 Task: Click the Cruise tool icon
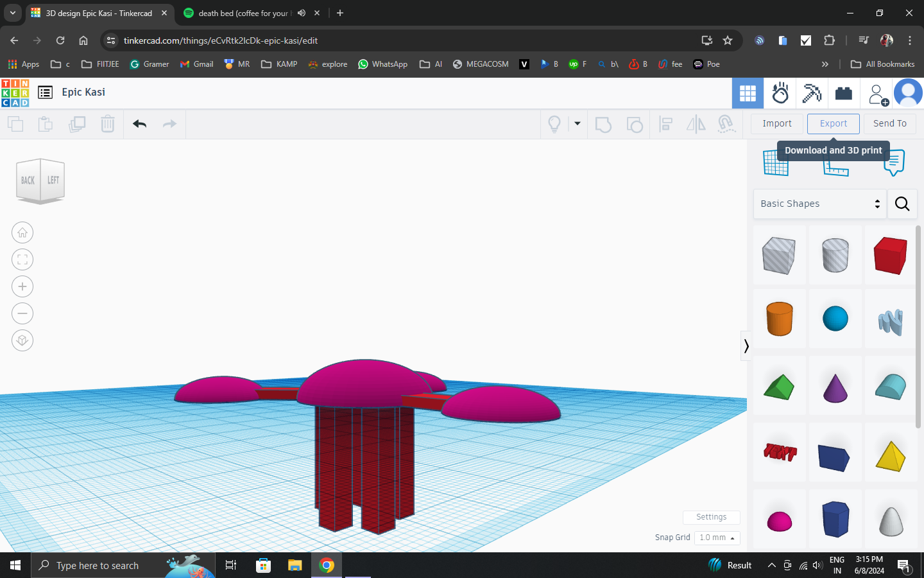pos(726,124)
